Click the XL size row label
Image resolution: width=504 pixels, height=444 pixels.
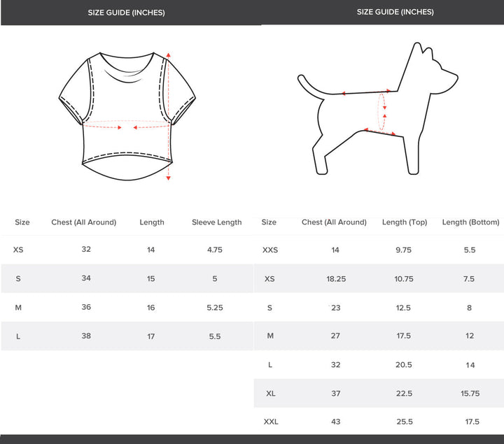point(270,394)
